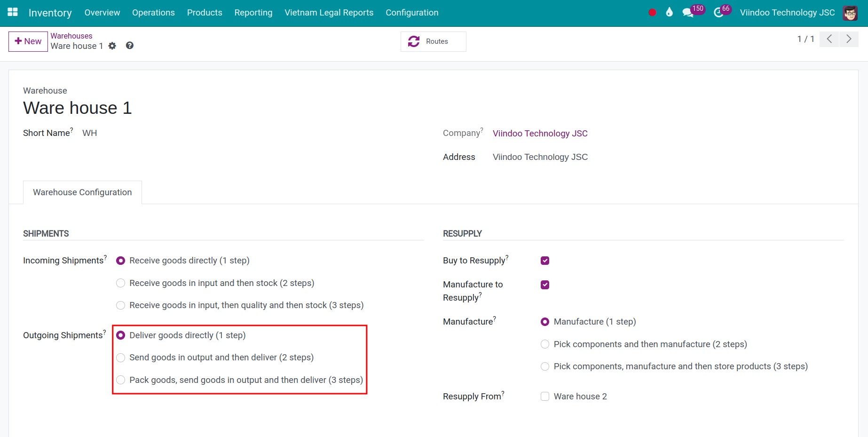
Task: Select Manufacture (1 step) option
Action: click(x=545, y=322)
